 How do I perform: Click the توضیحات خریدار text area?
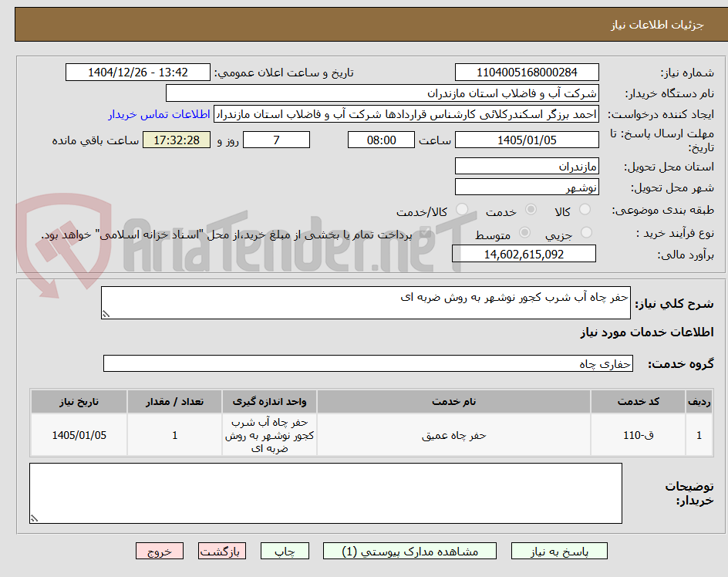coord(325,494)
